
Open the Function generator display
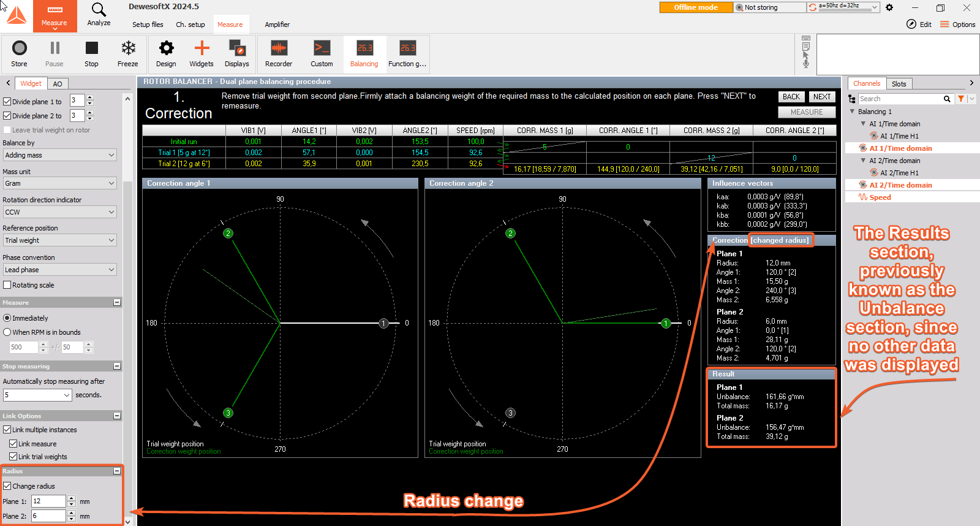pyautogui.click(x=407, y=54)
